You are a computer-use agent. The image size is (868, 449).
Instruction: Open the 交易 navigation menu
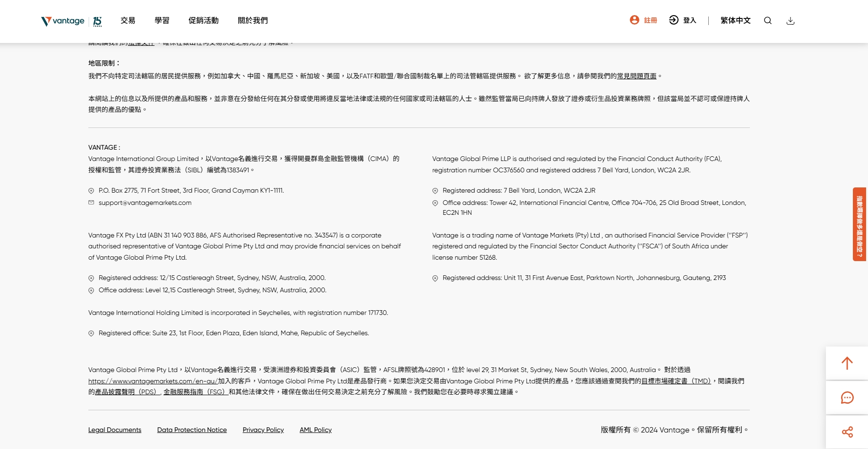(128, 20)
